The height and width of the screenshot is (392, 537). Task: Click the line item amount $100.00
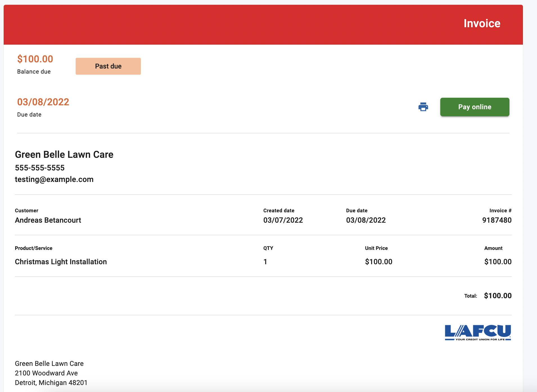498,262
